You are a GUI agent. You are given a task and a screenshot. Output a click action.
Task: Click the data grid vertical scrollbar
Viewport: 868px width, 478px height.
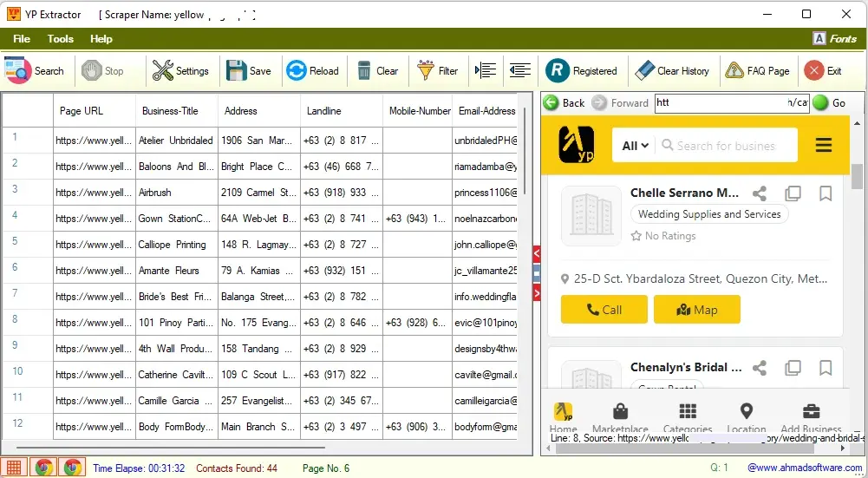525,147
